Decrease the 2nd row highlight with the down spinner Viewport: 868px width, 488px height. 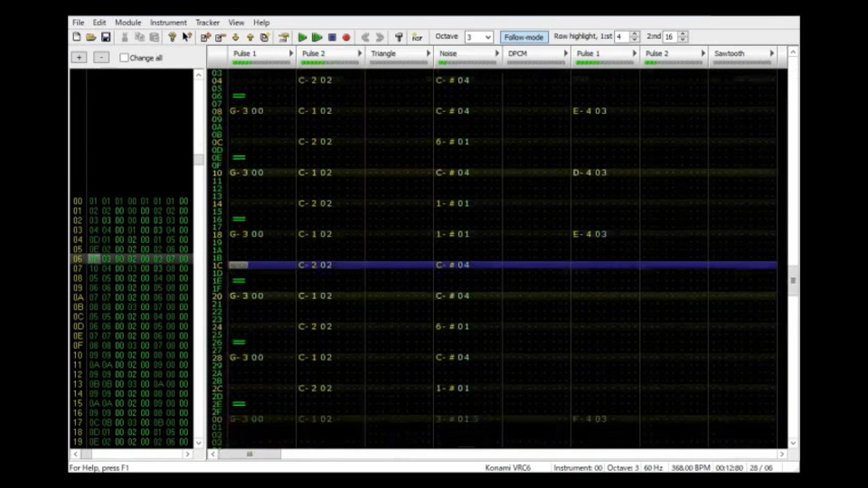(683, 40)
